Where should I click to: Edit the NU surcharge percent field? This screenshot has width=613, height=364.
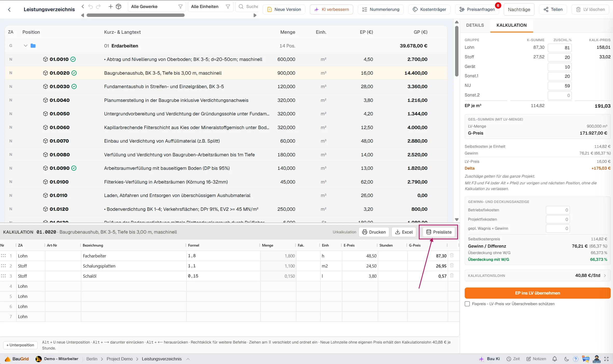(x=560, y=86)
